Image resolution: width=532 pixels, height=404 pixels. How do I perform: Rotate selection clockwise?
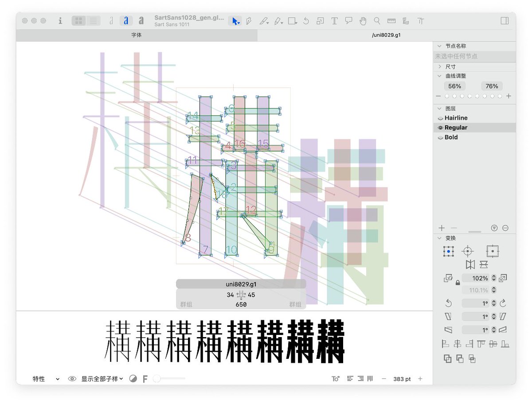(503, 303)
